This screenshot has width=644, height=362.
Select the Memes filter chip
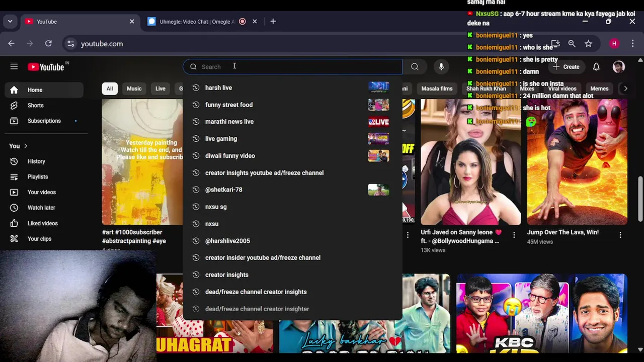click(x=599, y=88)
